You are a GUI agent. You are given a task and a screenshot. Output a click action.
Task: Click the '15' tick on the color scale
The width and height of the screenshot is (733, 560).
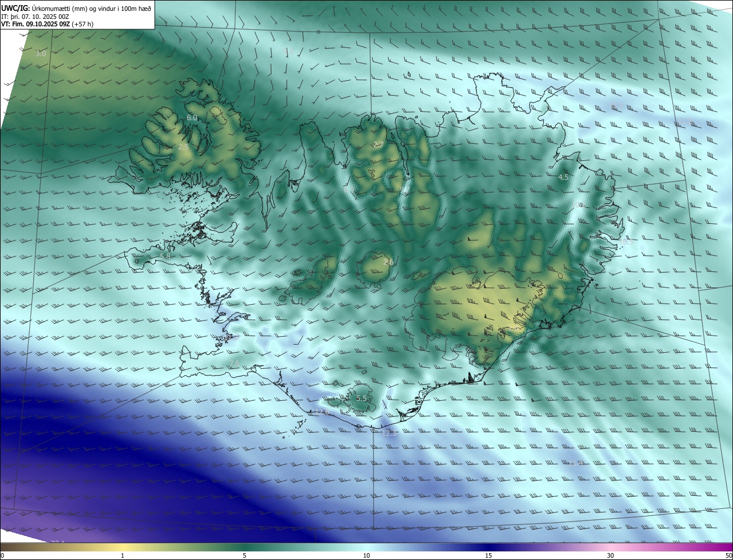point(488,555)
